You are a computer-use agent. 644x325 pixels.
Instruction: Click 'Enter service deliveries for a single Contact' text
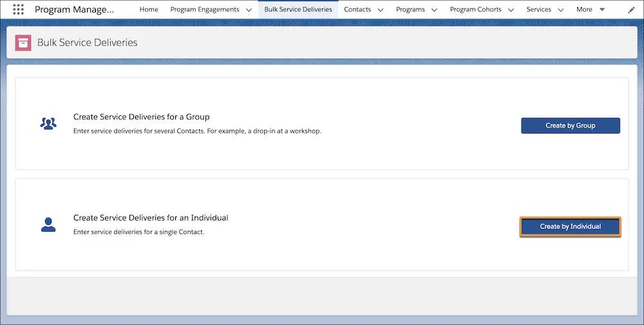(x=138, y=232)
